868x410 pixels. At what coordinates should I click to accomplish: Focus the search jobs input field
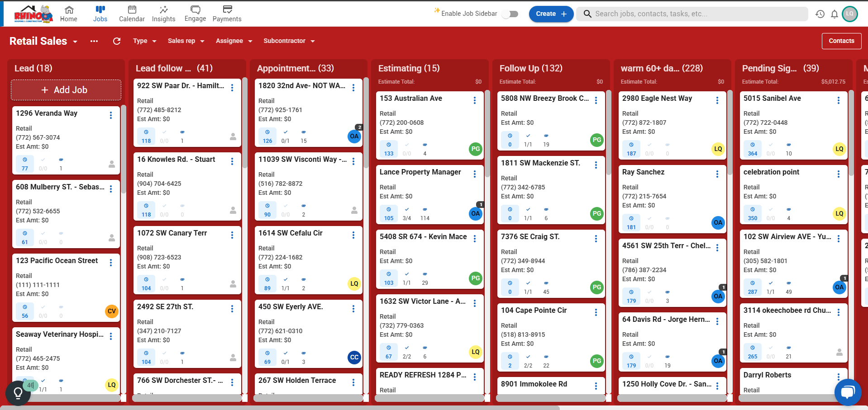click(x=692, y=14)
